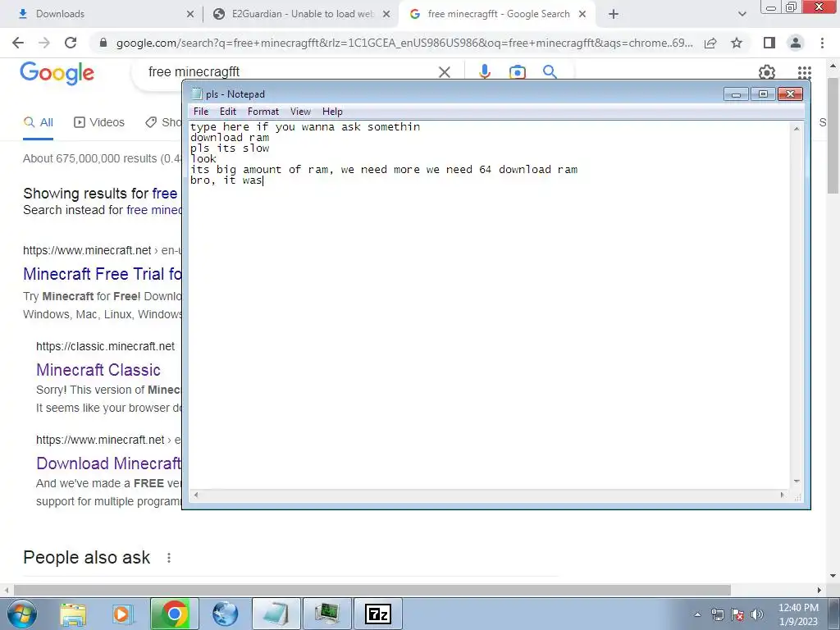
Task: Open the Download Minecraft result
Action: pos(109,463)
